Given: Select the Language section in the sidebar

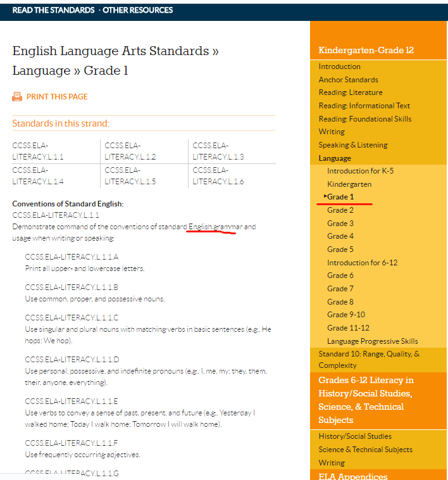Looking at the screenshot, I should click(335, 158).
